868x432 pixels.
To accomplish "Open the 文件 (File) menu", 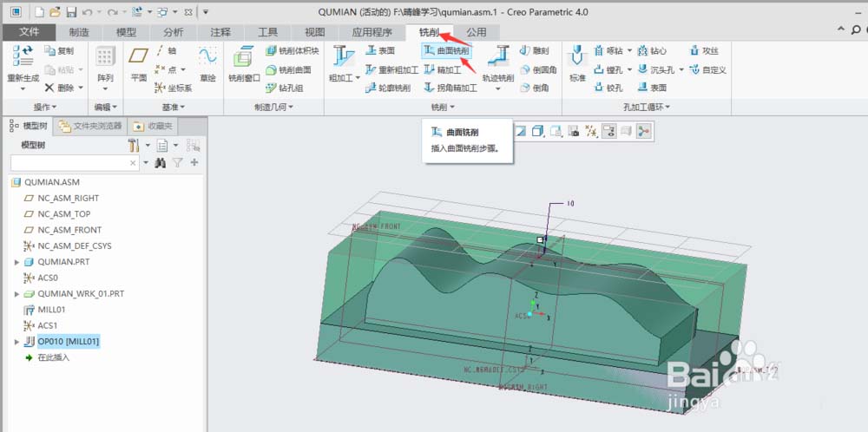I will click(29, 32).
